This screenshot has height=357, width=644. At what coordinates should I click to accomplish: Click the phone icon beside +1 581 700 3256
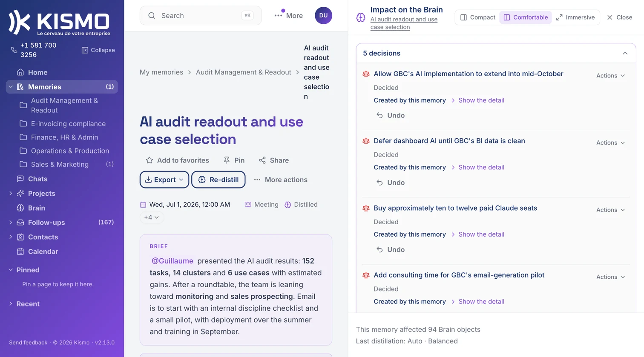click(14, 50)
